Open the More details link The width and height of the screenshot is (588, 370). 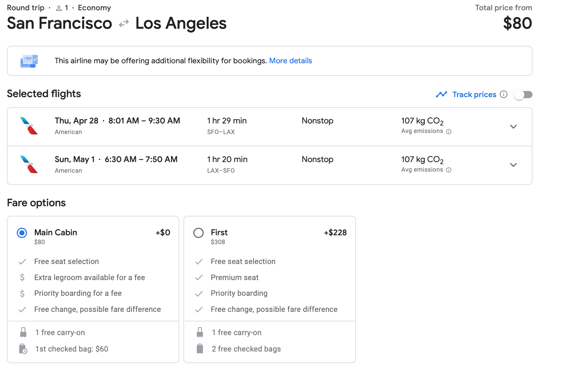point(290,61)
